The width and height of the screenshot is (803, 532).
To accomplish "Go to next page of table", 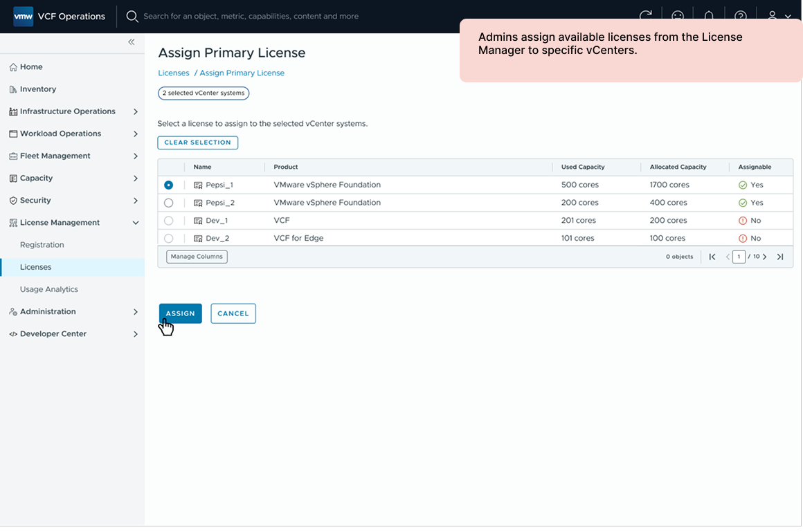I will [765, 257].
